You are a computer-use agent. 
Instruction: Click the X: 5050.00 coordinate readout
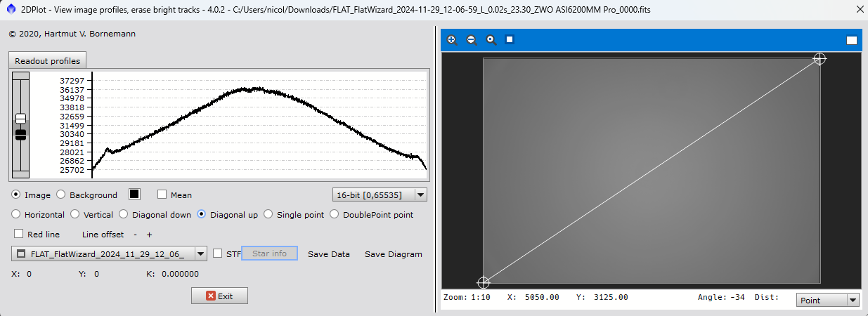[533, 297]
